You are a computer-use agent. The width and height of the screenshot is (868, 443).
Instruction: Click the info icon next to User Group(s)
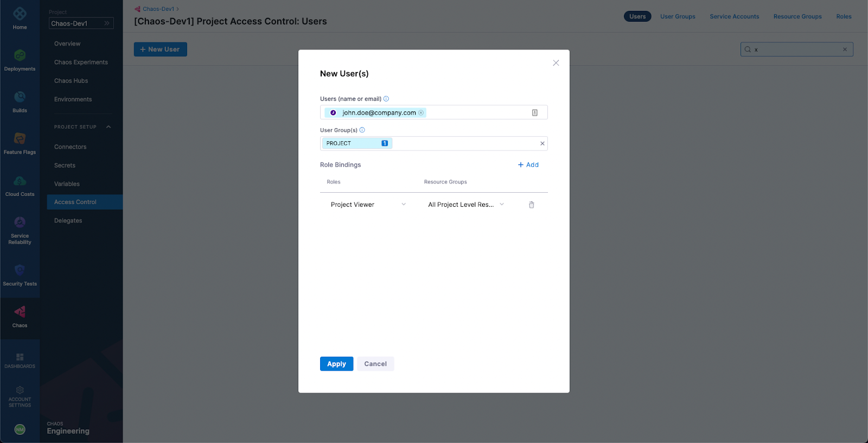pos(362,130)
